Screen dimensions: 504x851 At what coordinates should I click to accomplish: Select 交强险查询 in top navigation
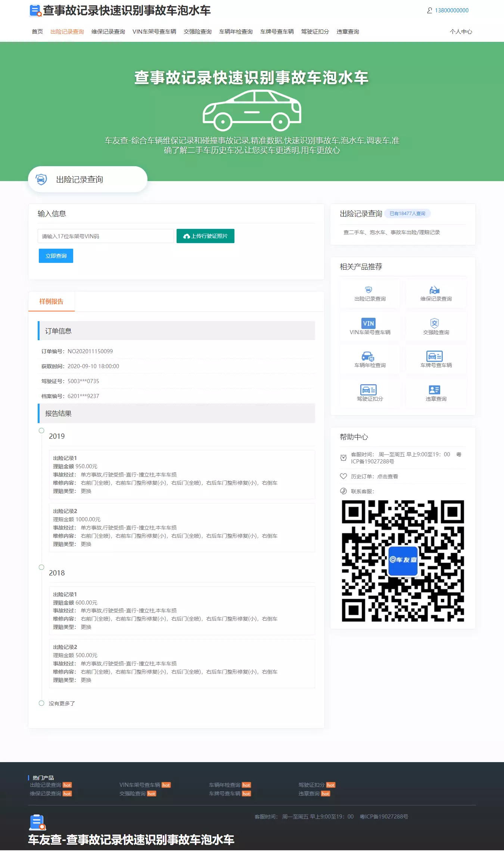pyautogui.click(x=197, y=32)
